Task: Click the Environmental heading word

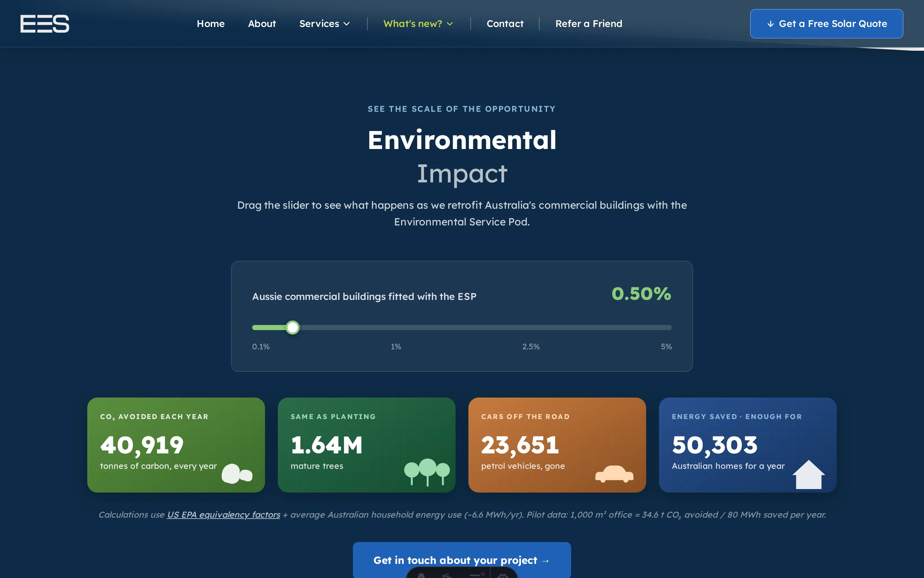Action: pyautogui.click(x=462, y=140)
